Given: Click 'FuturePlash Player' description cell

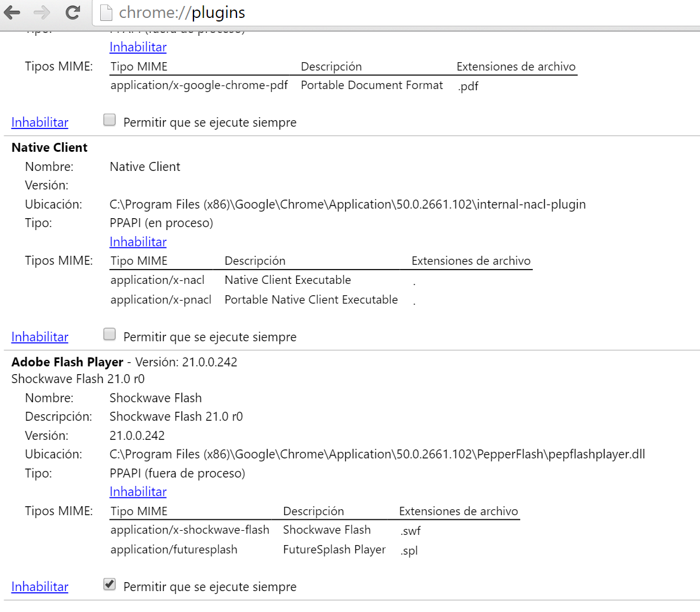Looking at the screenshot, I should 334,549.
